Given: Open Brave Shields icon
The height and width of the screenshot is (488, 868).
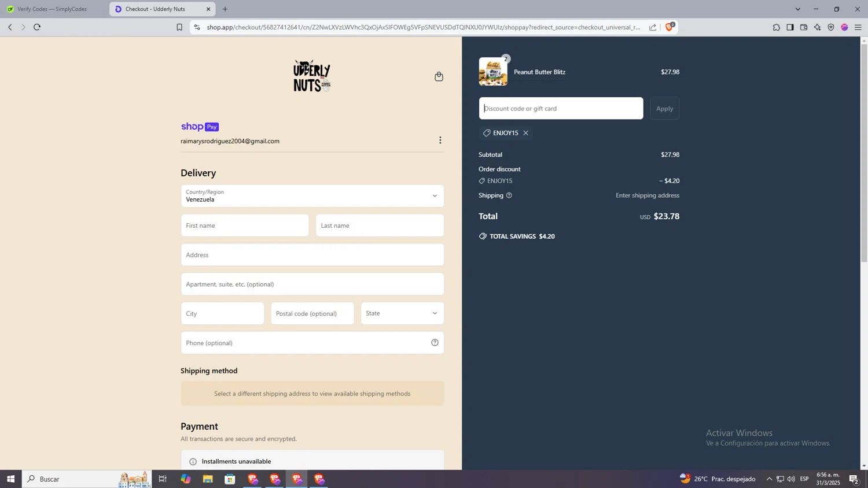Looking at the screenshot, I should 670,27.
